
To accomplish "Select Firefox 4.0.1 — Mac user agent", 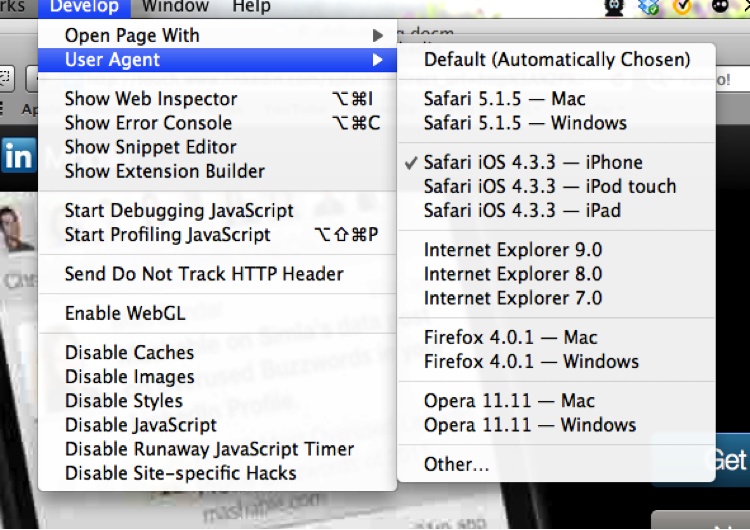I will tap(556, 337).
